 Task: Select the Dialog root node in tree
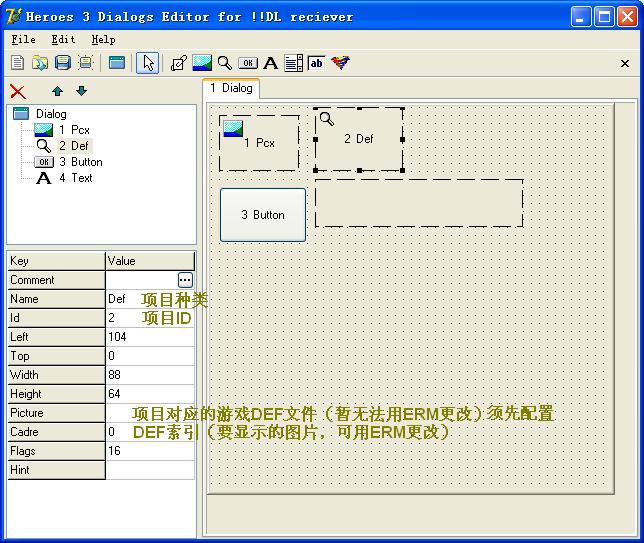51,114
